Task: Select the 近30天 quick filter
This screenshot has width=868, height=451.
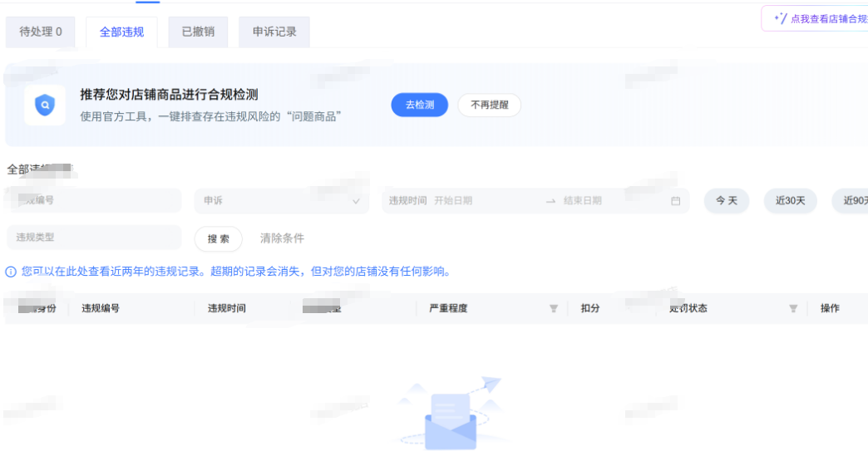Action: coord(790,201)
